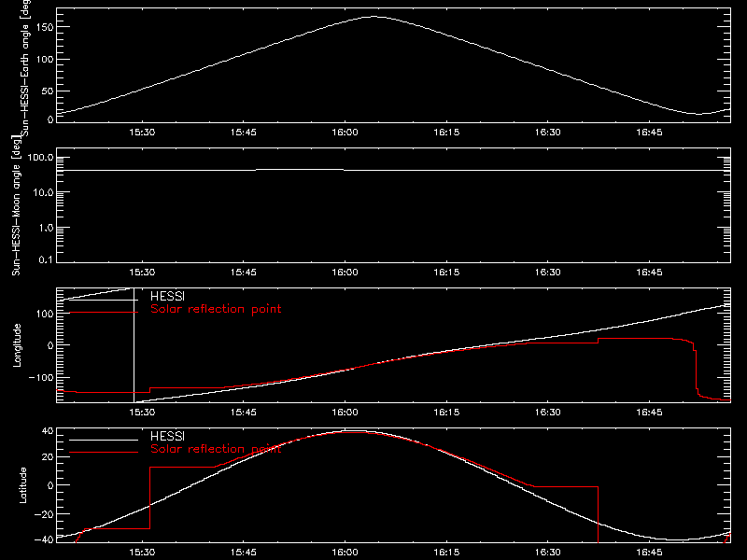Click the 16:00 time label under Longitude plot
Viewport: 747px width, 560px height.
(x=345, y=413)
